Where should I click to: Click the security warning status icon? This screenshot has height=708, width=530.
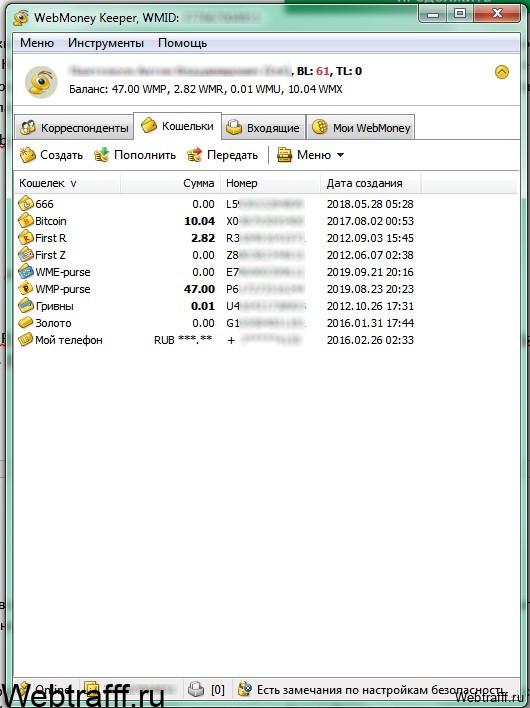click(x=245, y=689)
